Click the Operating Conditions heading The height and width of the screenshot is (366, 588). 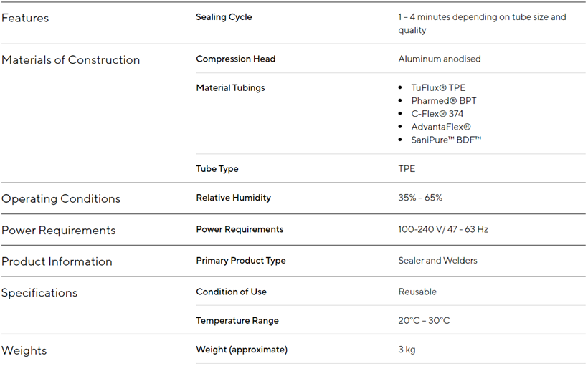click(61, 199)
